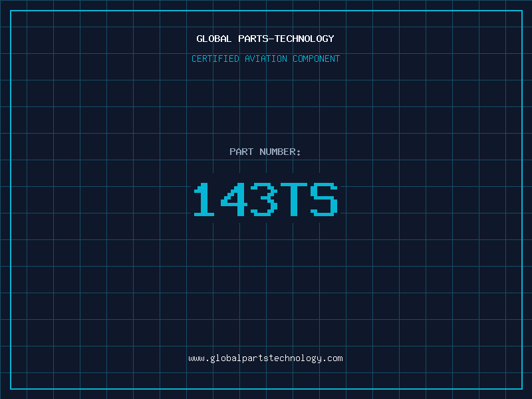
Task: Select the CERTIFIED AVIATION COMPONENT subtitle
Action: 265,59
